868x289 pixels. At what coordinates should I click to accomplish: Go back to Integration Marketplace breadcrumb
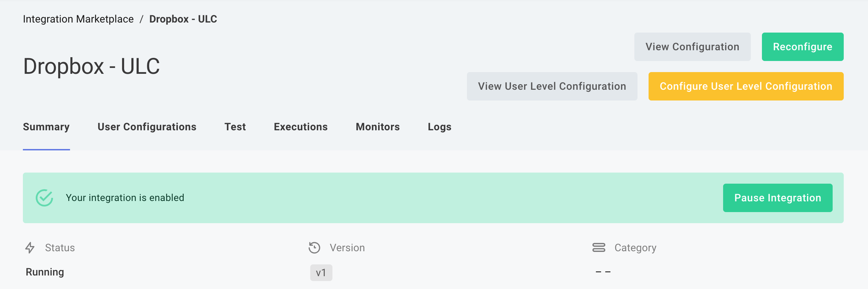click(x=78, y=19)
